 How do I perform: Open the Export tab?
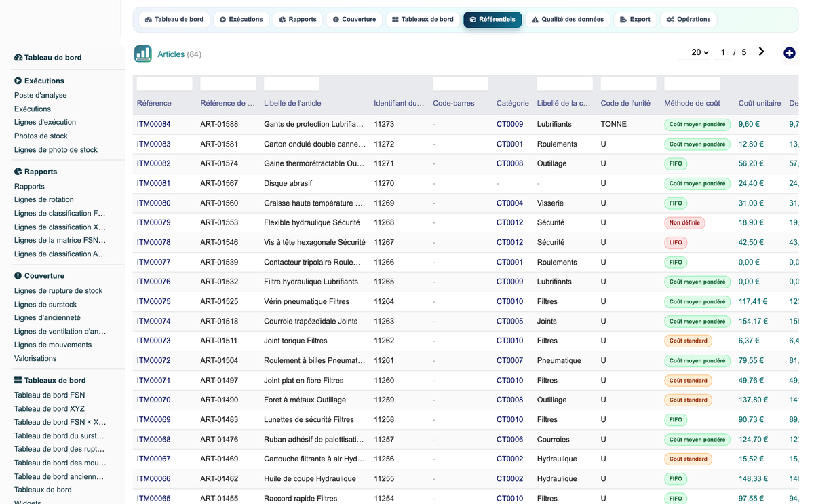pos(635,20)
